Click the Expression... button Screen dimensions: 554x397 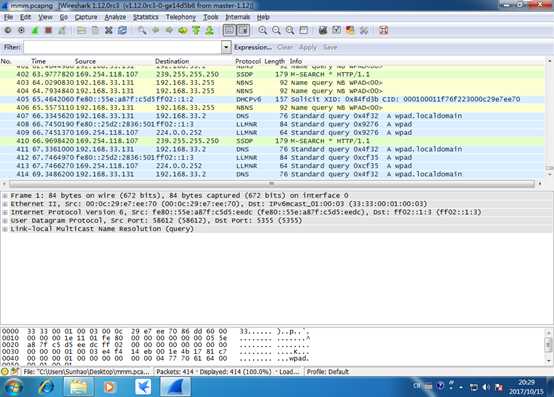click(x=253, y=47)
